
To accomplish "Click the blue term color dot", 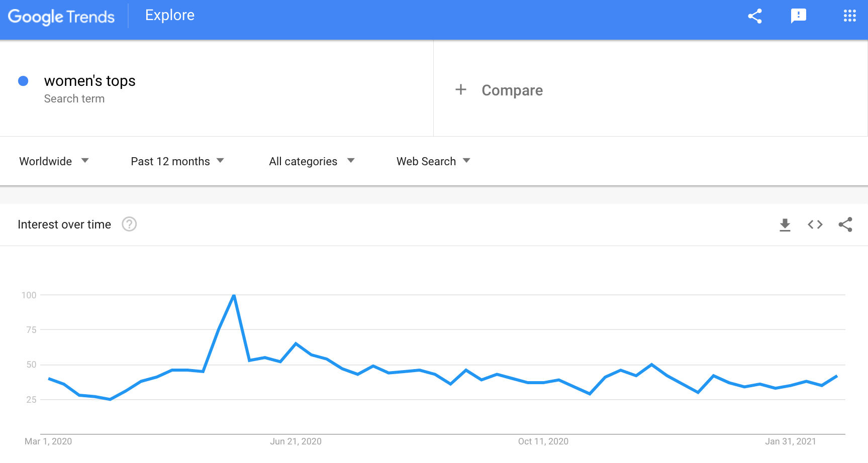I will tap(23, 81).
